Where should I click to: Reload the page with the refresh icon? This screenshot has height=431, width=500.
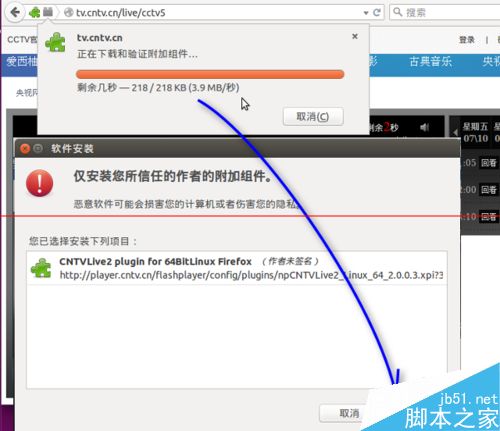[377, 13]
